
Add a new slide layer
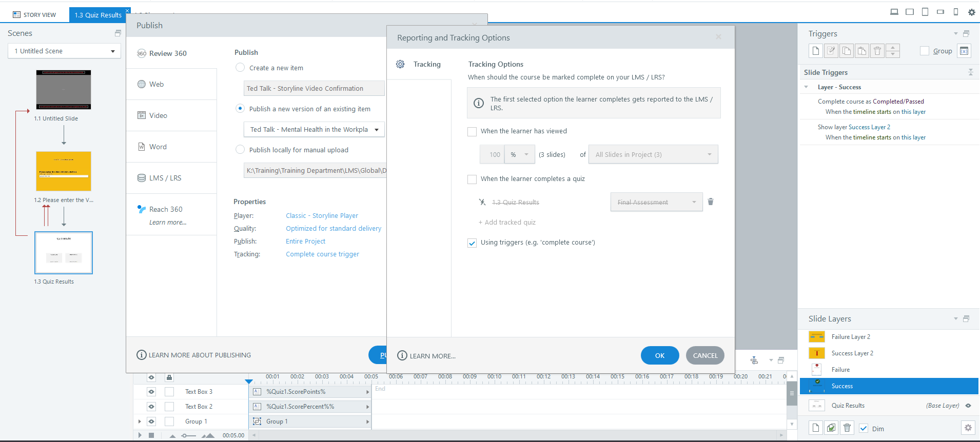[x=816, y=428]
